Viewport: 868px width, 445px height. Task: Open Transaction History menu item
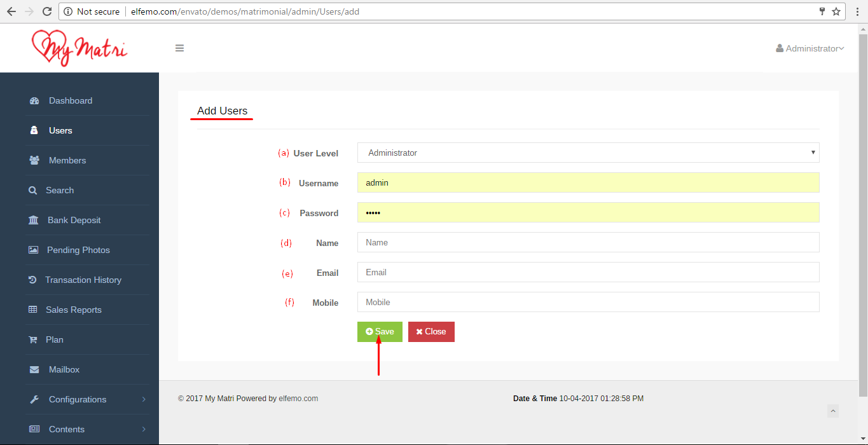(83, 280)
